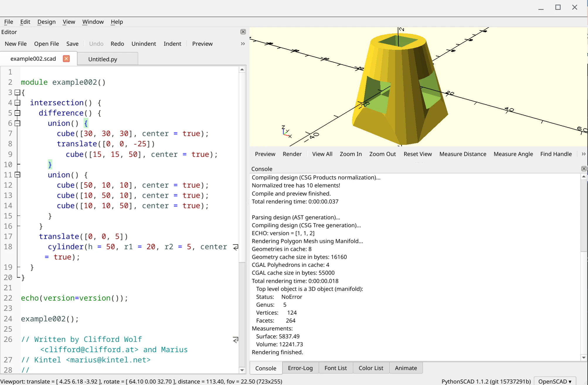Viewport: 588px width, 385px height.
Task: Close the example002.scad tab
Action: tap(66, 59)
